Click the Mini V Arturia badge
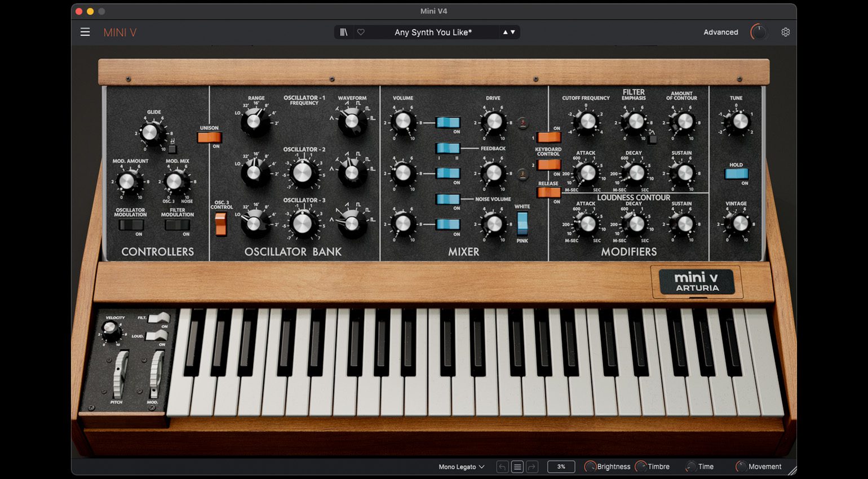Screen dimensions: 868x479 click(697, 281)
